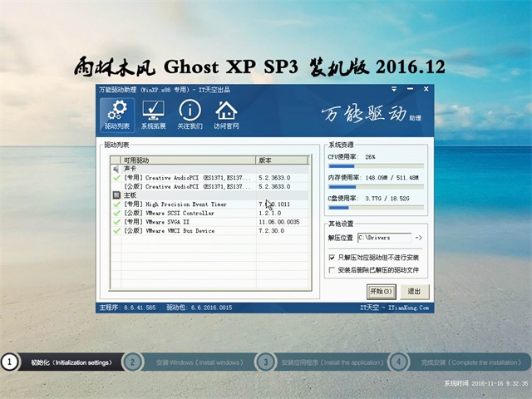The height and width of the screenshot is (399, 532).
Task: Click the browse arrow next to 解压位置
Action: pyautogui.click(x=419, y=238)
